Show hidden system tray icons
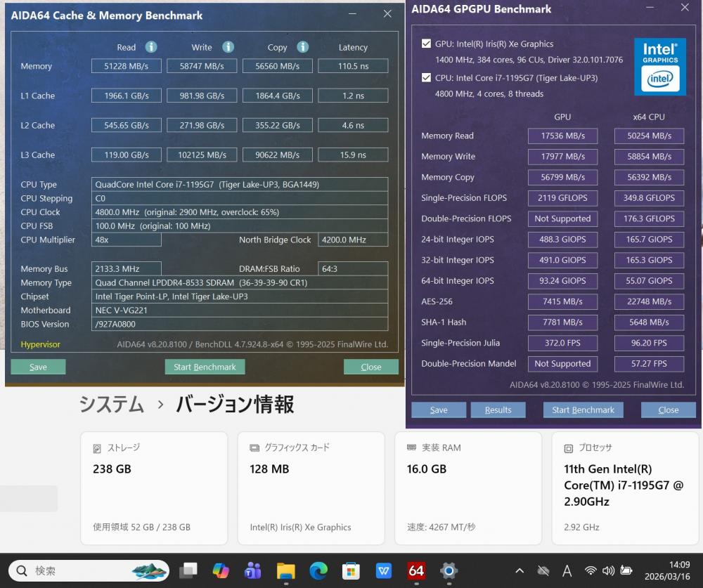This screenshot has height=588, width=703. (520, 570)
